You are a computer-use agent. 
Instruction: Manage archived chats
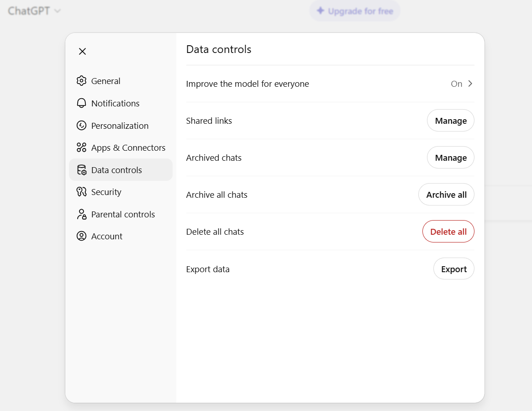450,158
